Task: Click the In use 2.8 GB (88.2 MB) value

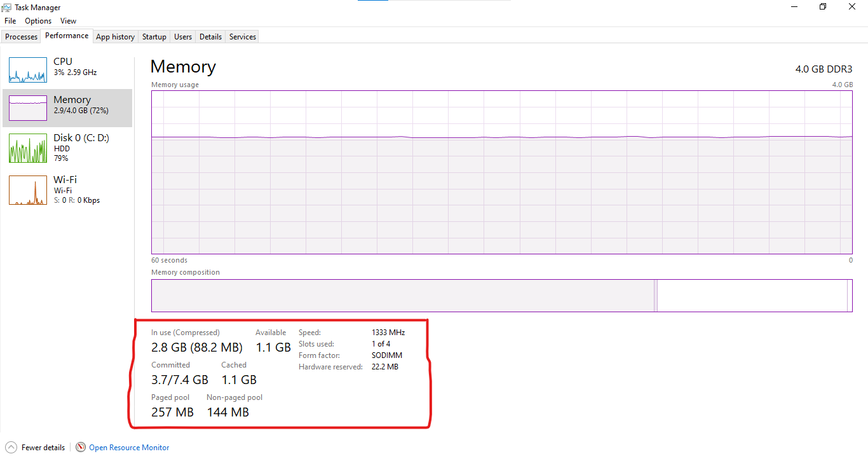Action: click(x=197, y=348)
